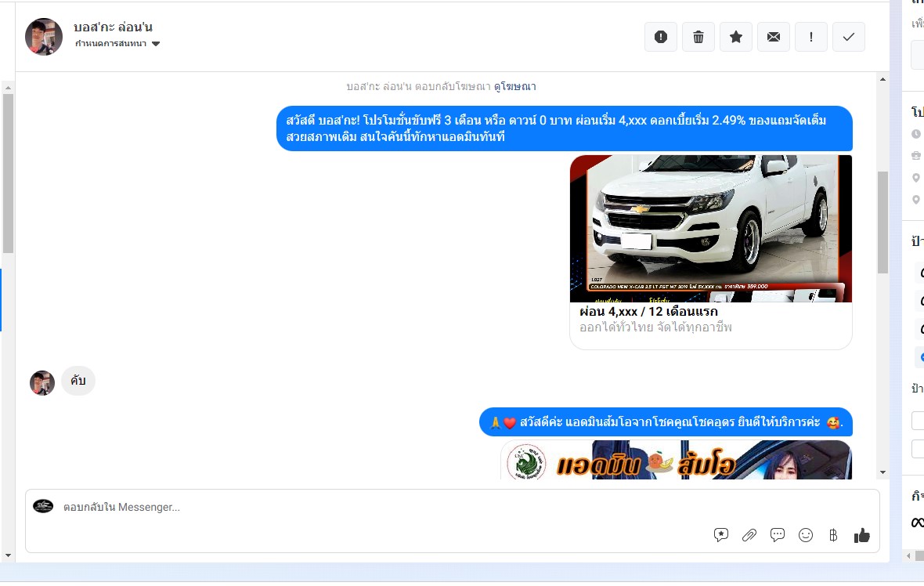Open กำหนดการสนทนา dropdown under contact name
Screen dimensions: 924x586
118,44
